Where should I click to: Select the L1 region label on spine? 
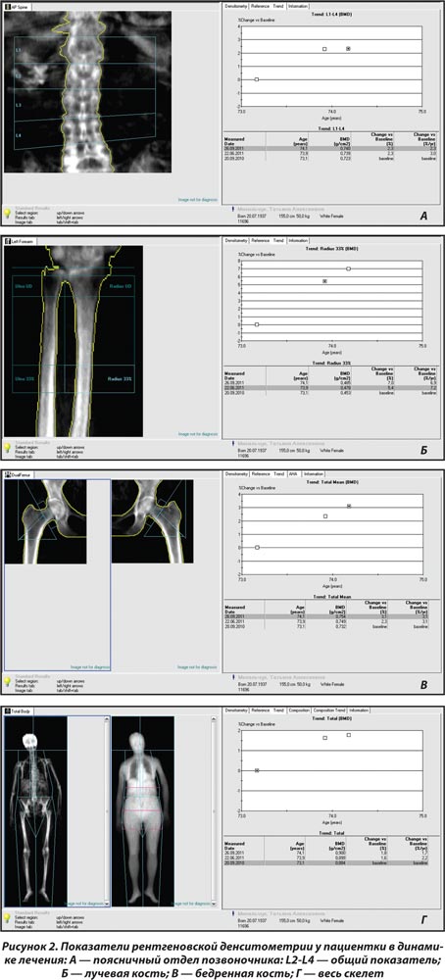(18, 49)
